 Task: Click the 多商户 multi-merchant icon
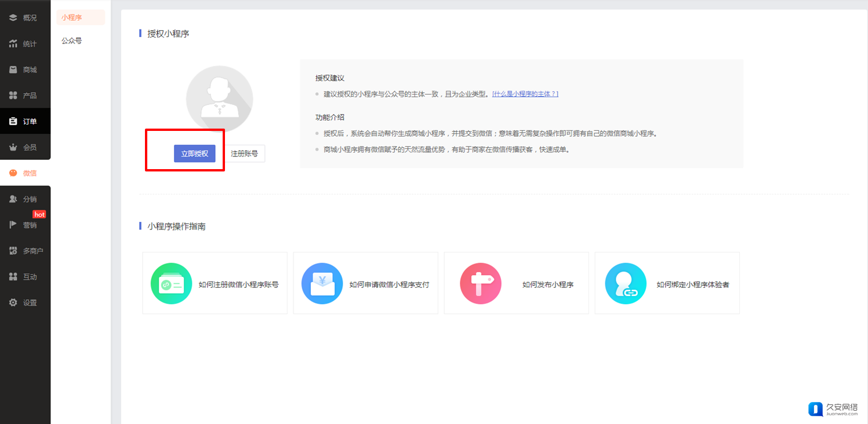click(x=13, y=251)
